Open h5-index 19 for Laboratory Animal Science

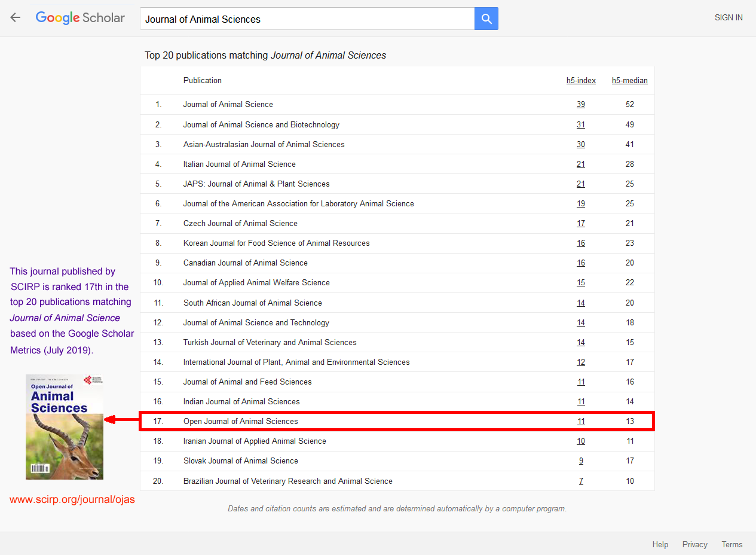(x=581, y=204)
